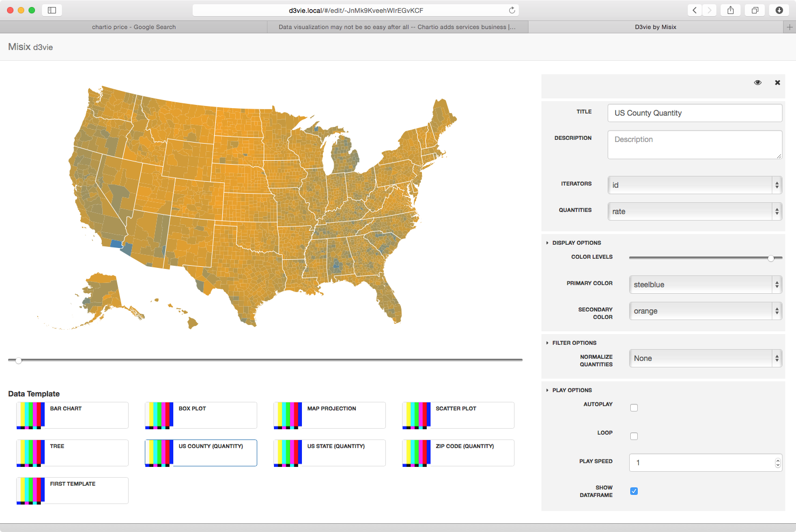Uncheck the Show Dataframe checkbox
This screenshot has width=796, height=532.
[634, 491]
